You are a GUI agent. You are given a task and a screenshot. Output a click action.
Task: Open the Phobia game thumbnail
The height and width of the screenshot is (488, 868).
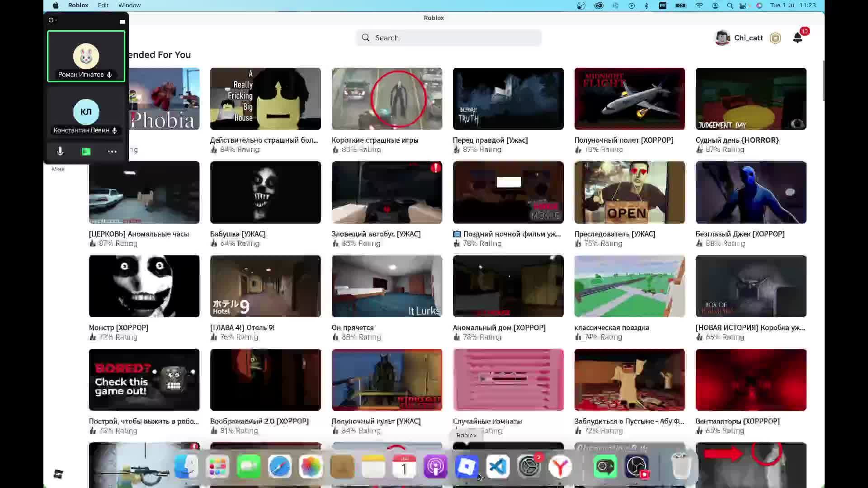click(x=164, y=99)
